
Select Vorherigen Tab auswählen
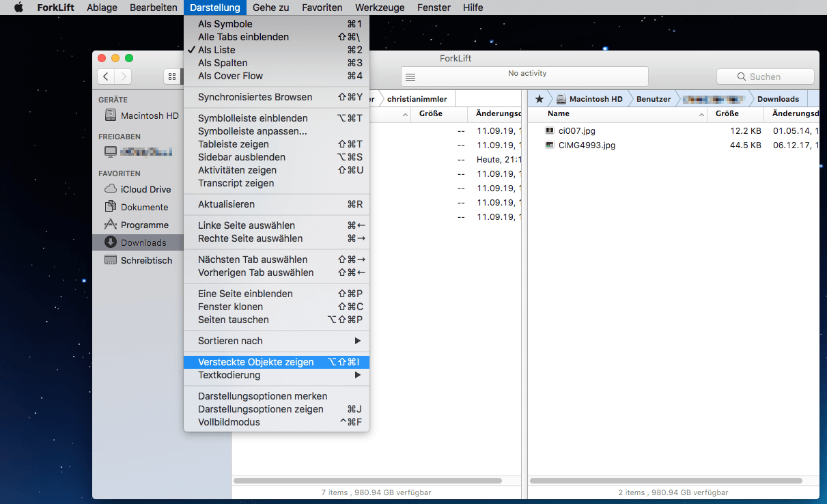click(x=277, y=272)
